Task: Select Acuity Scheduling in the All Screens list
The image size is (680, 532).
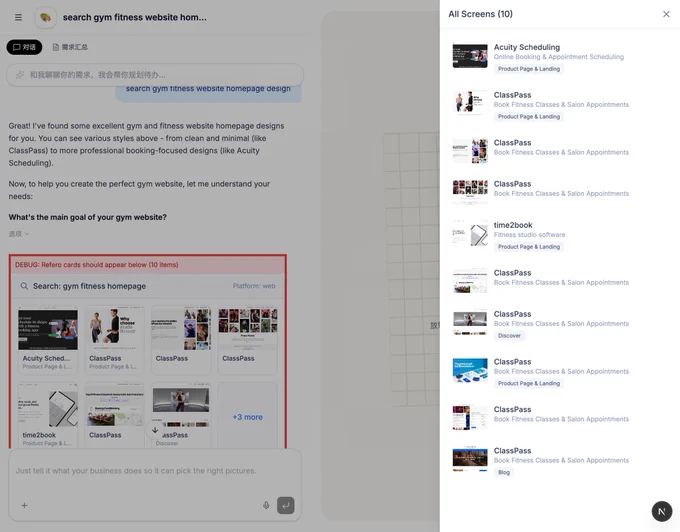Action: 559,57
